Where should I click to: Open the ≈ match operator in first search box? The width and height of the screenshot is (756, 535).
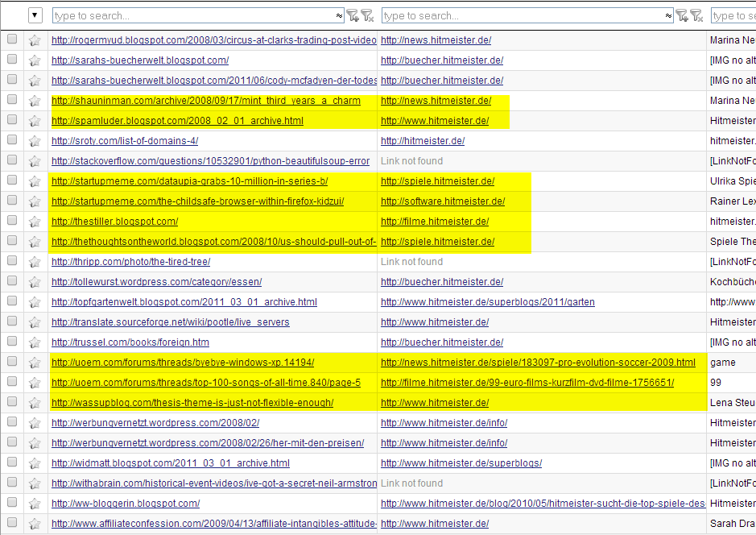[x=339, y=16]
